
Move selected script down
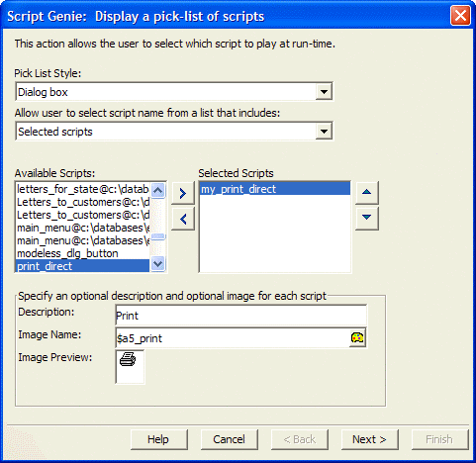pyautogui.click(x=367, y=219)
